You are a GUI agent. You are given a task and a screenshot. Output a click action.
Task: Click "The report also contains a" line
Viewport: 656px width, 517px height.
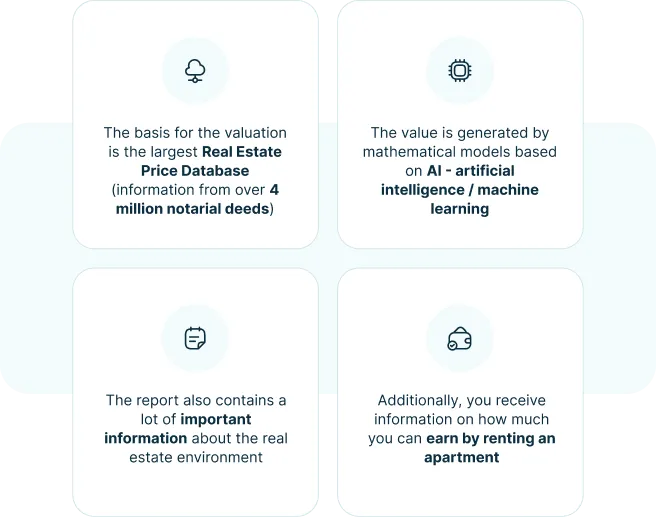pyautogui.click(x=195, y=400)
